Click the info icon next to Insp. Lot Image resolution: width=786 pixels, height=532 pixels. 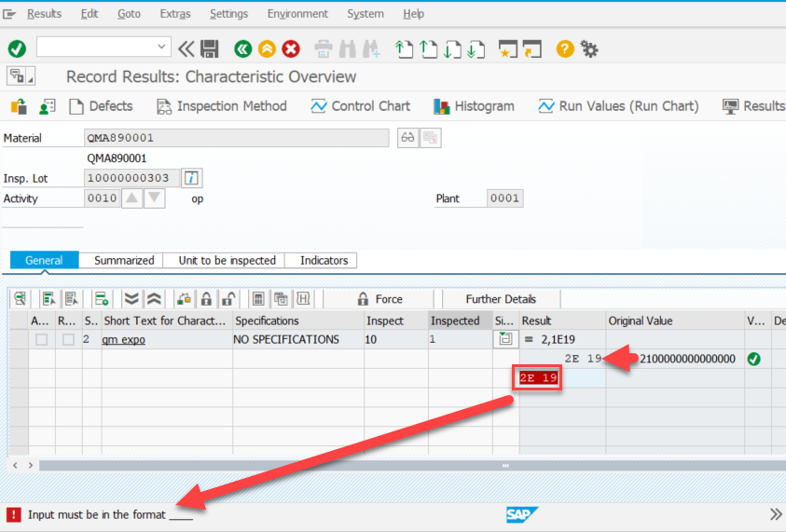coord(191,178)
